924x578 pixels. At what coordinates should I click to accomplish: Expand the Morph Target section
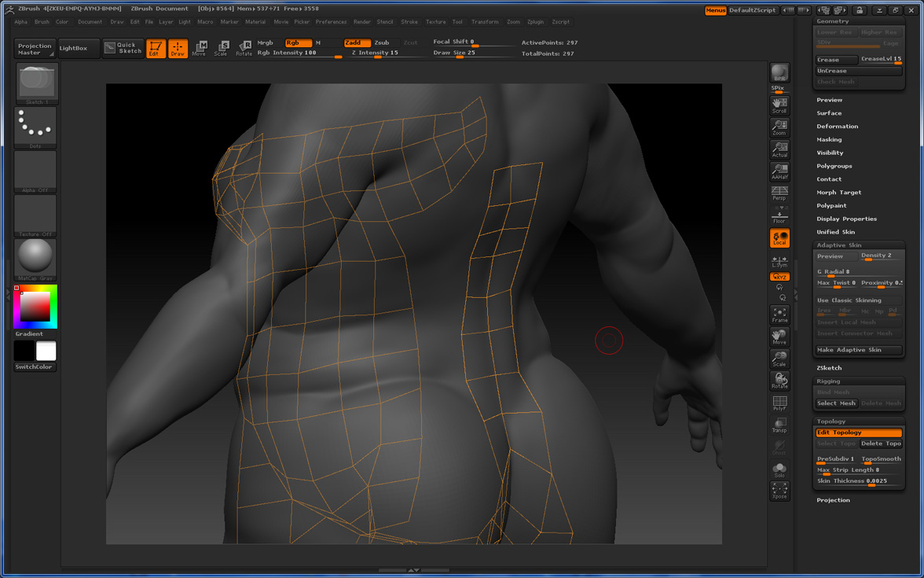point(838,192)
